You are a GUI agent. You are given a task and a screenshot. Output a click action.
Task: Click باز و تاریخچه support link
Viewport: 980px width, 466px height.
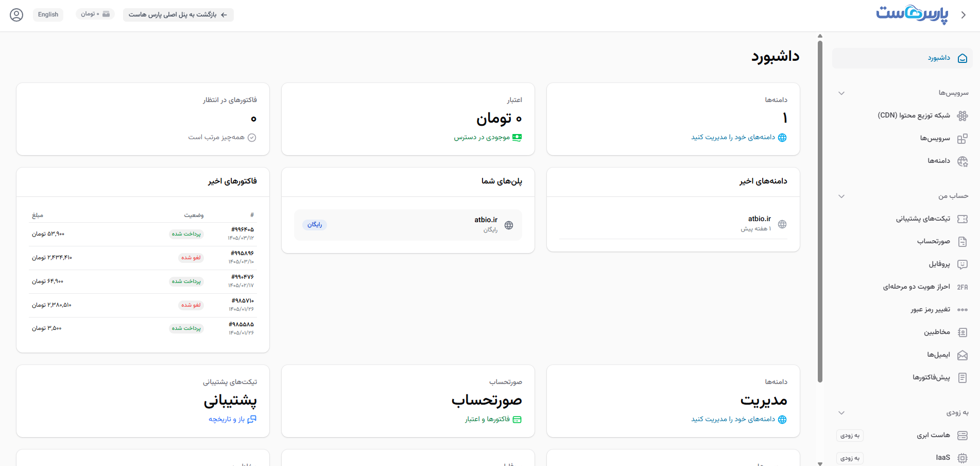pyautogui.click(x=227, y=419)
